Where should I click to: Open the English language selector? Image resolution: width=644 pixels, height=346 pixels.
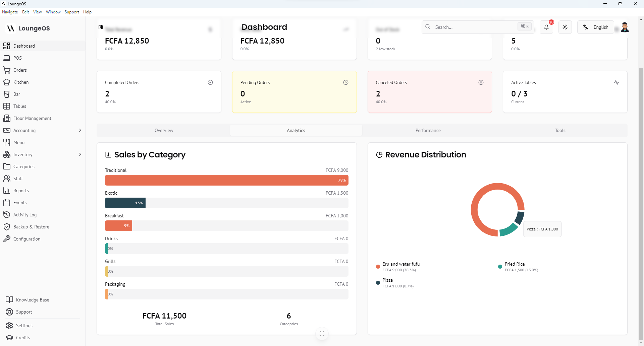[596, 27]
